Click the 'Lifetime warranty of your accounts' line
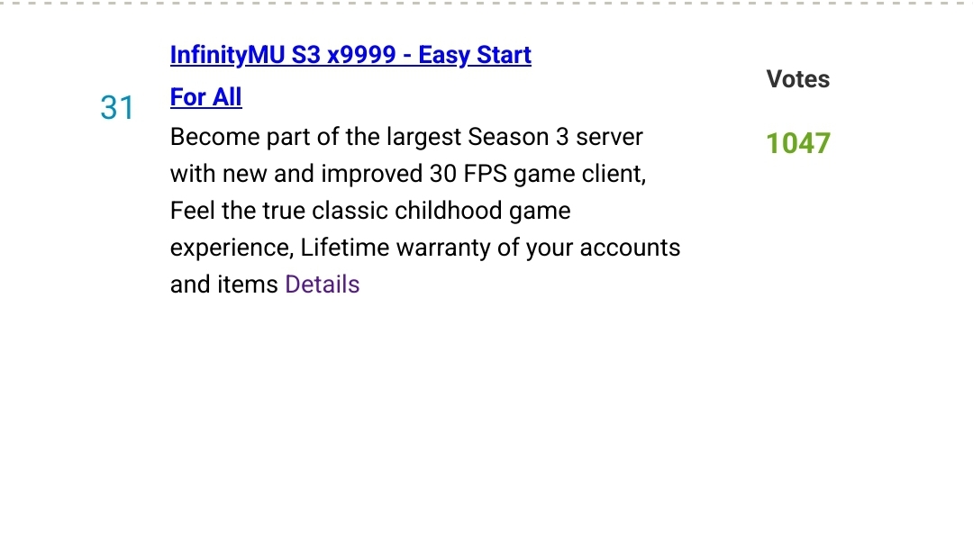 425,248
